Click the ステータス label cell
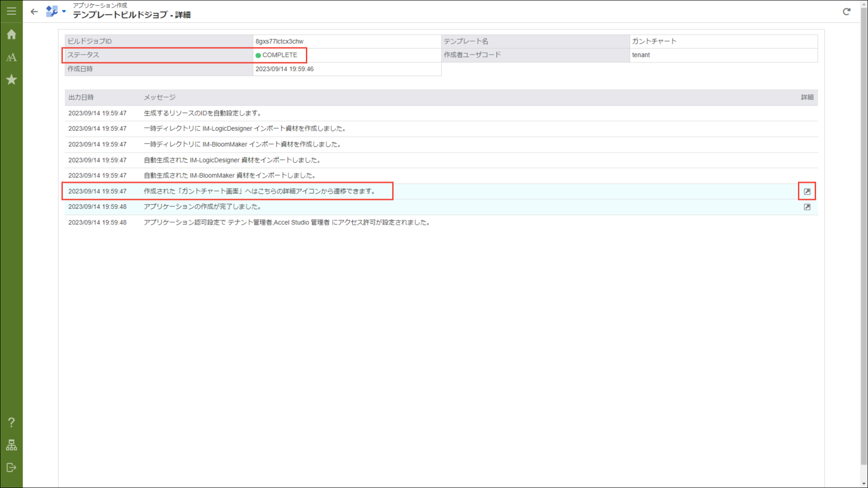Viewport: 868px width, 488px height. [159, 55]
